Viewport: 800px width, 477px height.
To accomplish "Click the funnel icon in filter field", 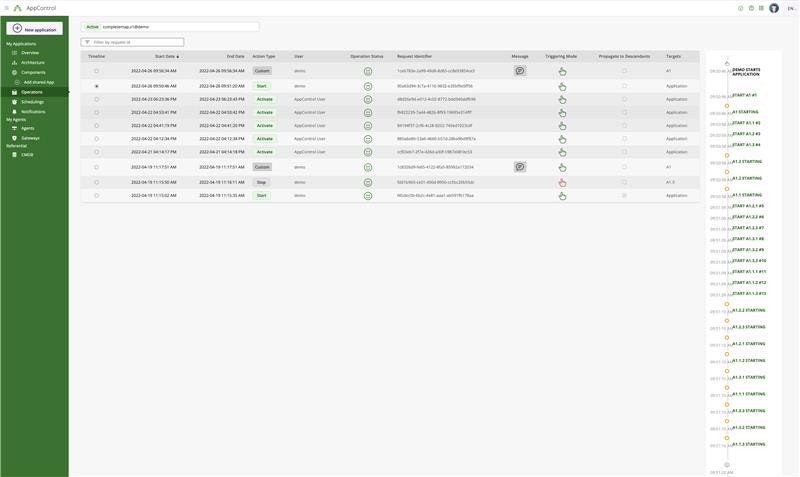I will pyautogui.click(x=87, y=42).
